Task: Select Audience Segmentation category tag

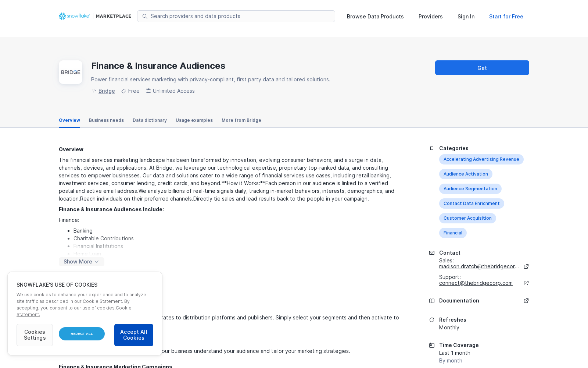Action: 470,189
